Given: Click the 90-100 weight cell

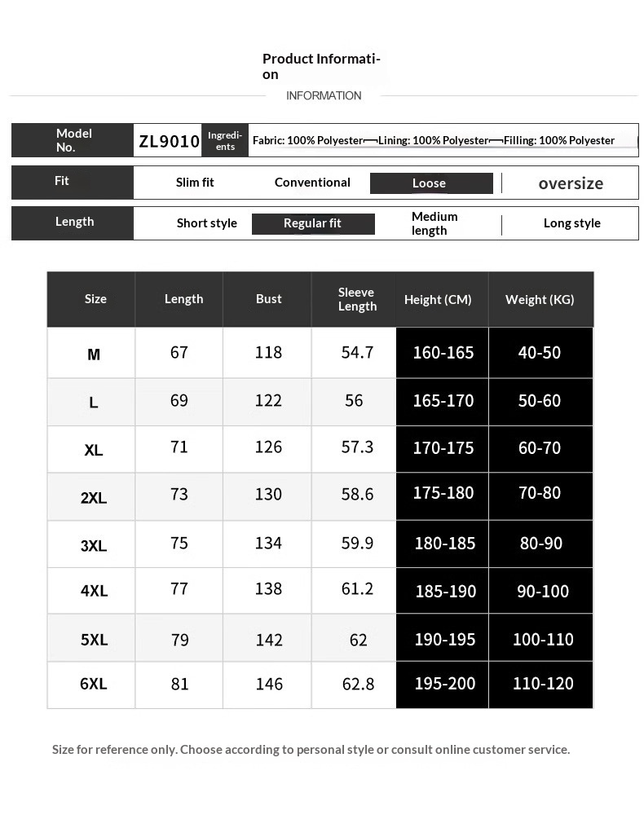Looking at the screenshot, I should click(x=543, y=591).
